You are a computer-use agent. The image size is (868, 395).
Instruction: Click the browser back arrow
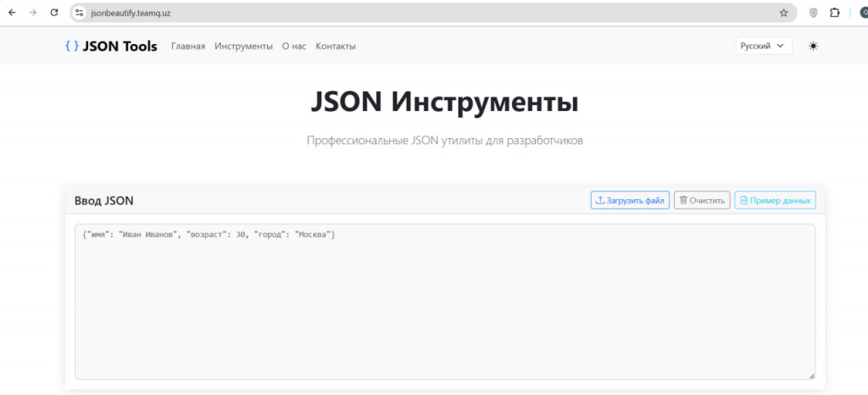pos(12,13)
